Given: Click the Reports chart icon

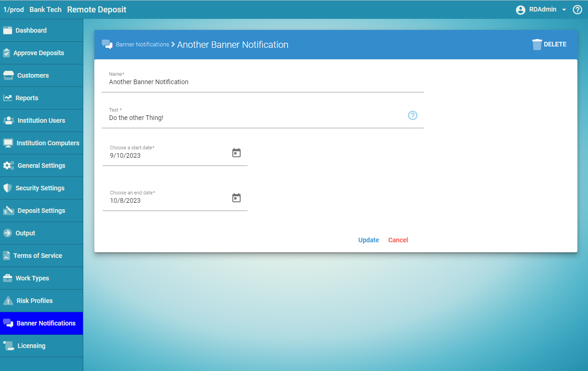Looking at the screenshot, I should 7,98.
